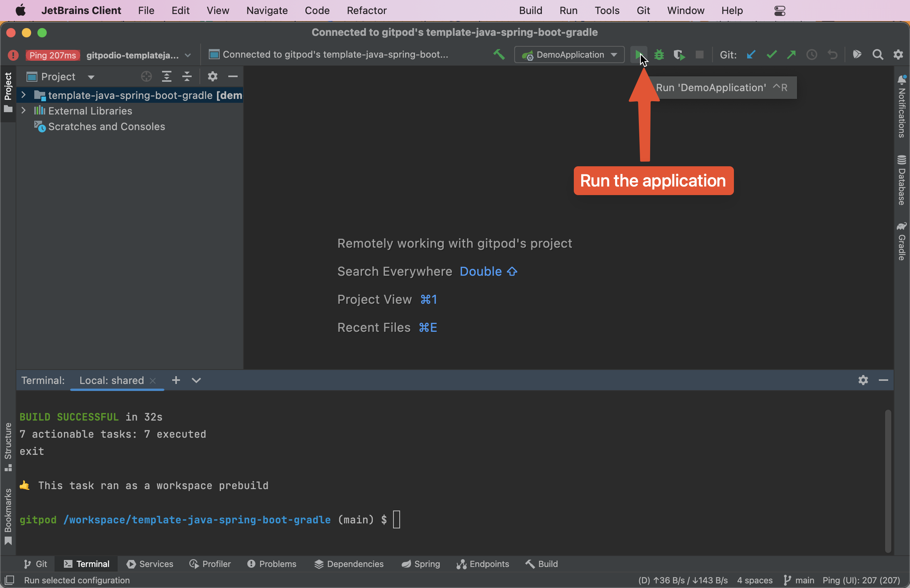Screen dimensions: 910x588
Task: Open the Navigate menu
Action: [x=267, y=11]
